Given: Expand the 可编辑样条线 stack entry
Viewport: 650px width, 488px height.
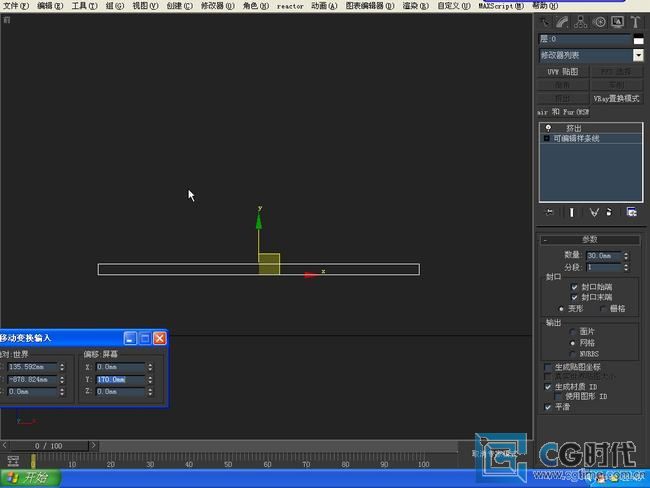Looking at the screenshot, I should click(546, 138).
